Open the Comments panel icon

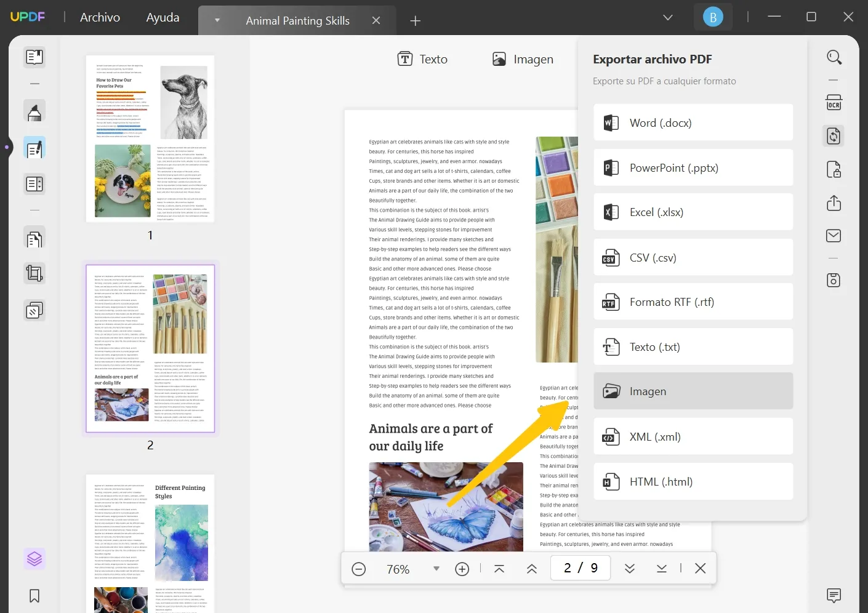[x=834, y=595]
